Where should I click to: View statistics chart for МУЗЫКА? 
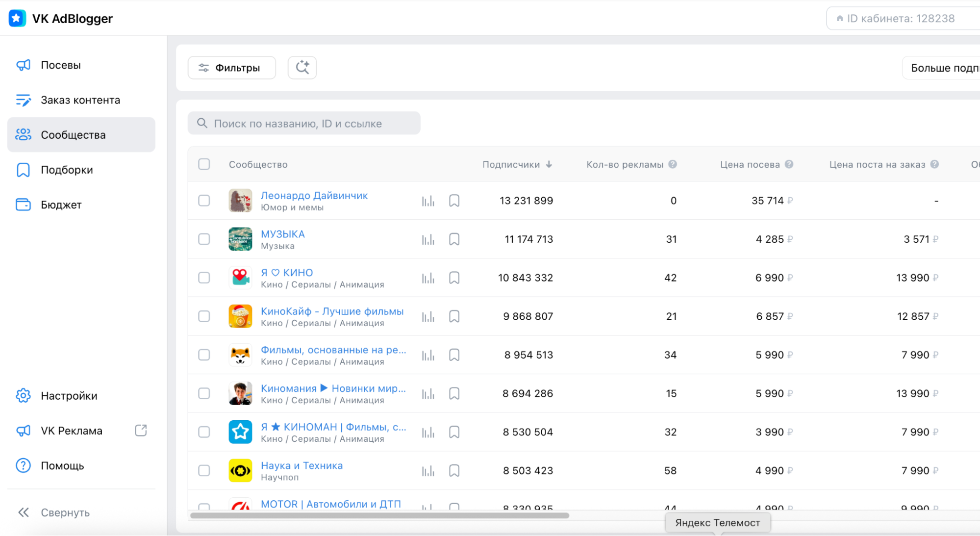tap(428, 239)
